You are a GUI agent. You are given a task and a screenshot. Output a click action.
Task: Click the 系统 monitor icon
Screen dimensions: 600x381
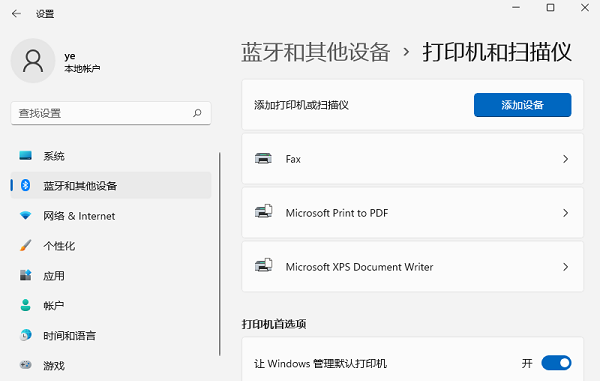click(x=25, y=156)
